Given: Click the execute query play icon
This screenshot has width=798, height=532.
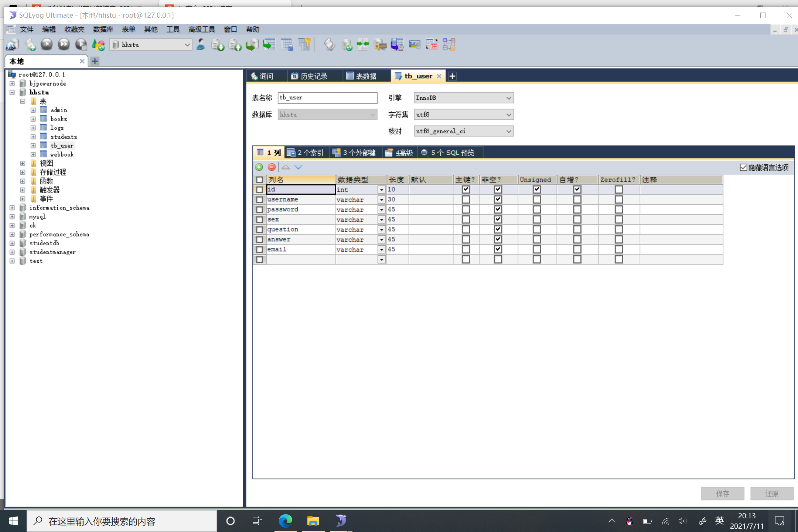Looking at the screenshot, I should click(x=47, y=44).
